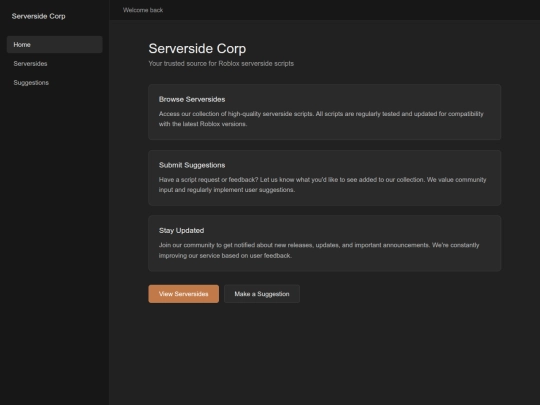Click the large Serverside Corp page heading
Image resolution: width=540 pixels, height=405 pixels.
pos(197,49)
